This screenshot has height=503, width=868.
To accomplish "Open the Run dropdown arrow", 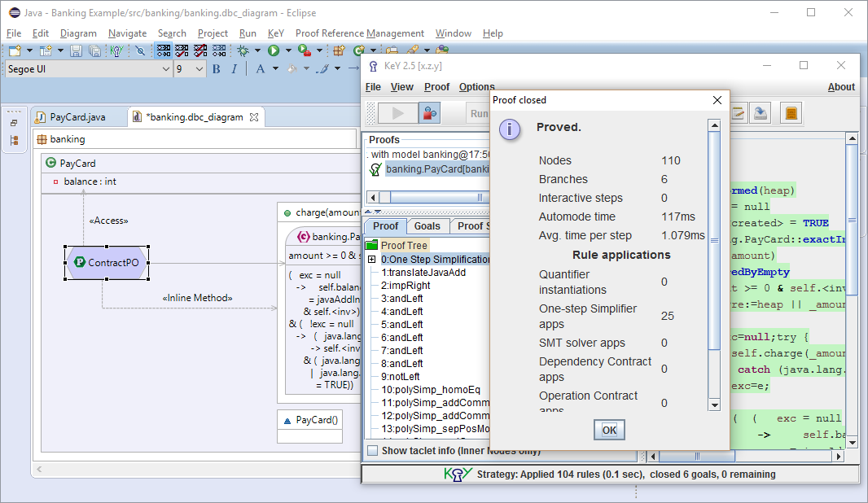I will pos(288,51).
